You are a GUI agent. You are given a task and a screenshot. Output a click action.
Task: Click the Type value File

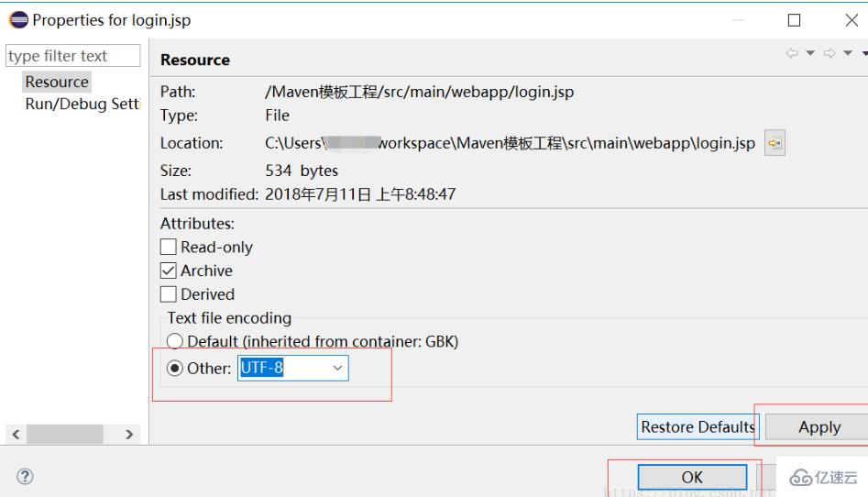[277, 116]
